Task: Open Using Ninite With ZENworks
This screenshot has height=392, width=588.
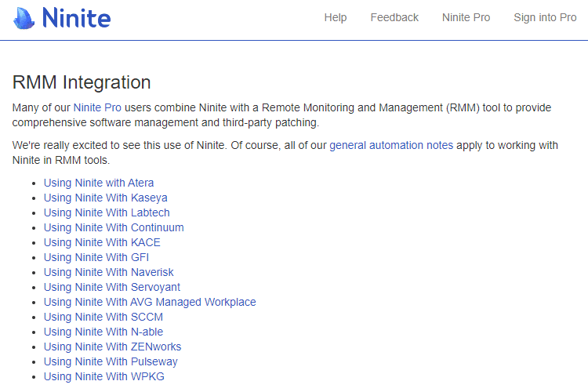Action: coord(112,347)
